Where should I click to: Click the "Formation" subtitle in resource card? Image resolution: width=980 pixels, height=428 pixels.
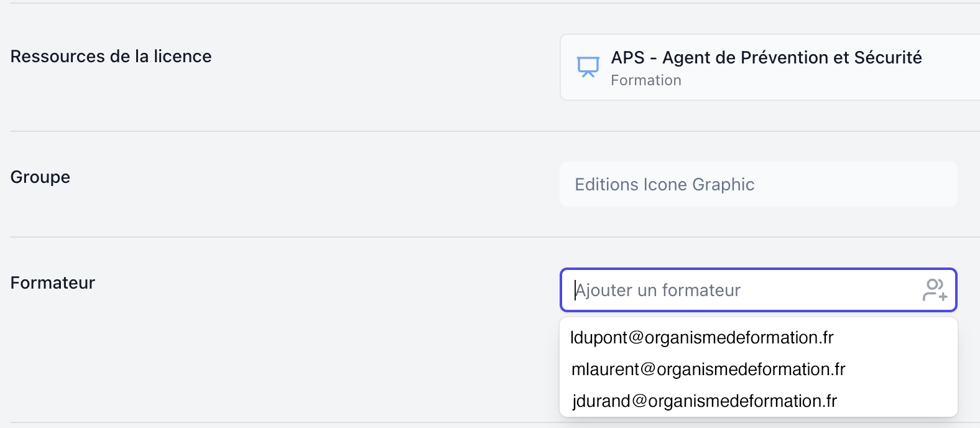pyautogui.click(x=645, y=81)
